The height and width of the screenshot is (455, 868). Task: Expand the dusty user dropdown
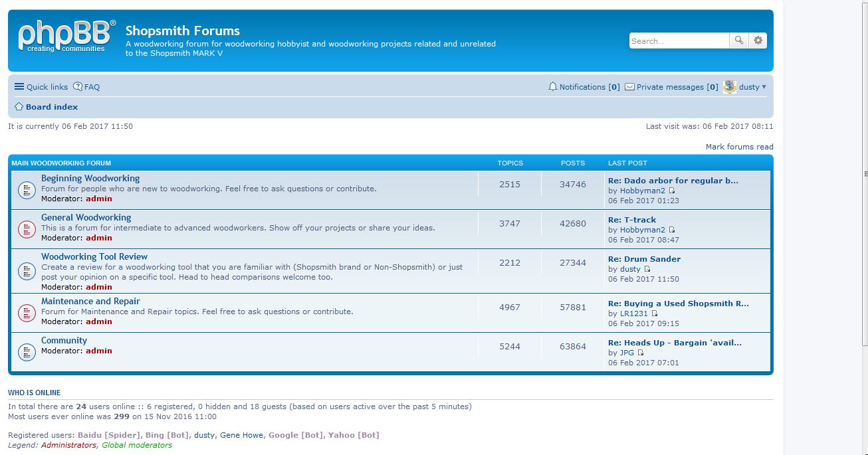pos(752,87)
